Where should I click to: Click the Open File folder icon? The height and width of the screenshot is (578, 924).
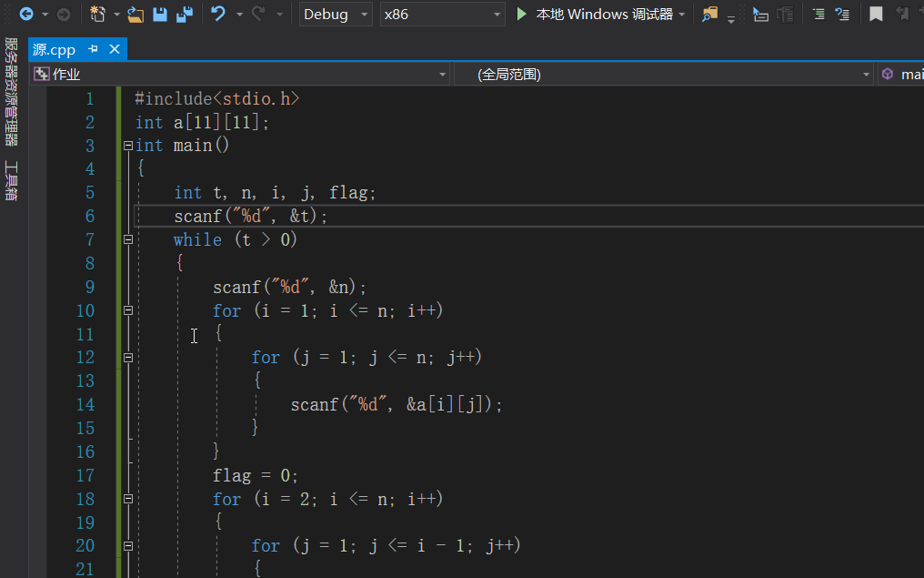point(136,14)
